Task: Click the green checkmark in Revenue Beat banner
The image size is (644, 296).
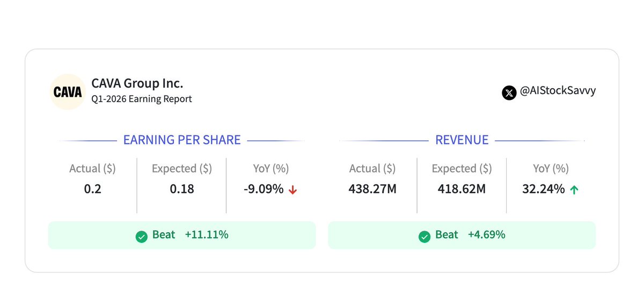Action: pyautogui.click(x=424, y=236)
